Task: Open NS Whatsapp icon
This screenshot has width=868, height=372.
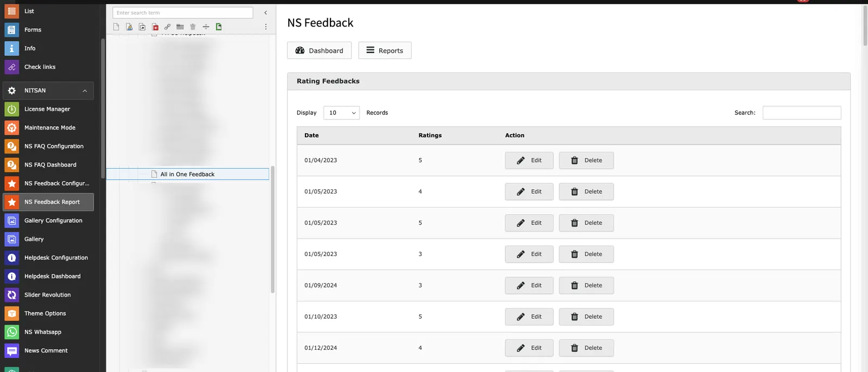Action: click(11, 332)
